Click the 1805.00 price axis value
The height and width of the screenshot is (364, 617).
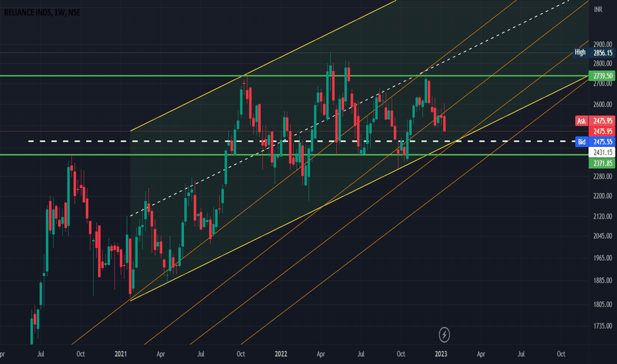coord(602,304)
